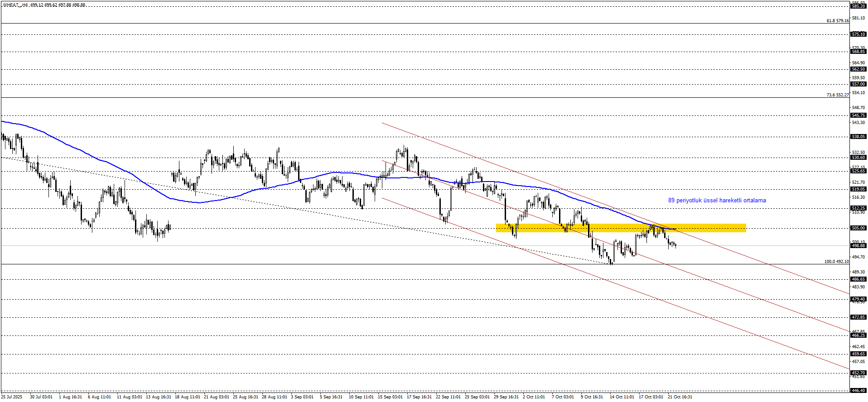Click the '25 Jul 2025' date on time axis
Screen dimensions: 868x402
pyautogui.click(x=11, y=397)
